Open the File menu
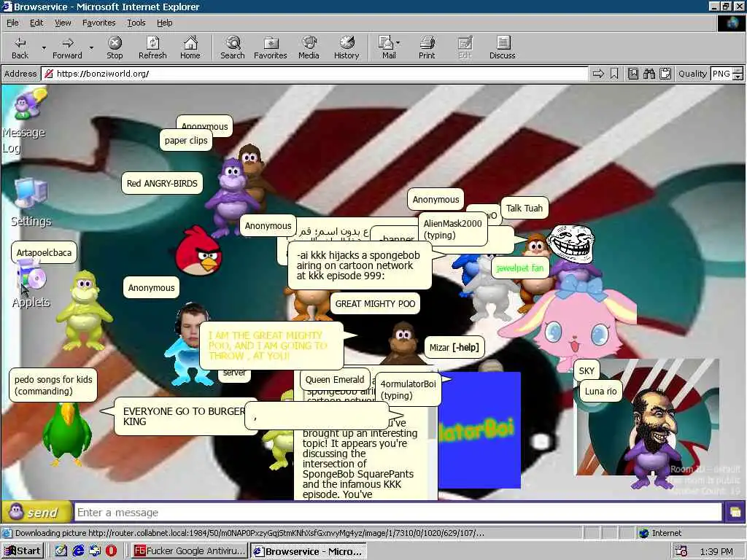747x560 pixels. (x=12, y=23)
